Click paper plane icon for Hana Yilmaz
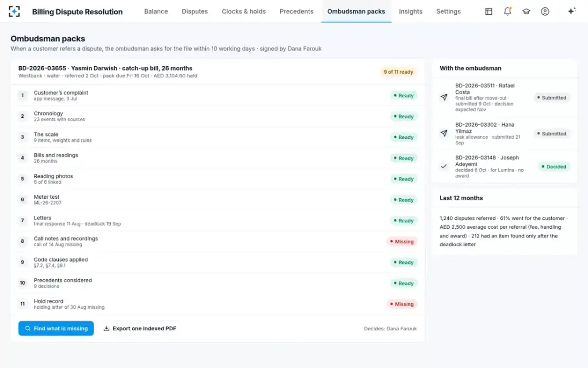The image size is (588, 368). tap(444, 133)
